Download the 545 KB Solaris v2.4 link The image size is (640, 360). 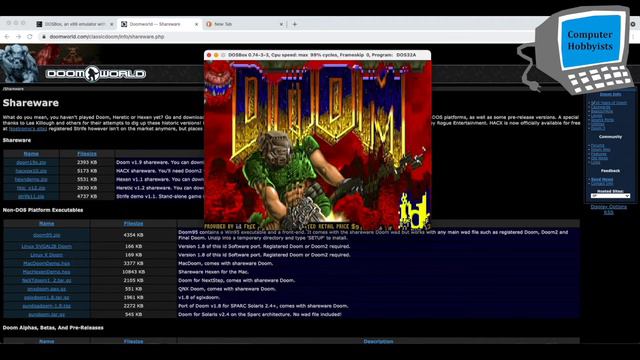(x=47, y=315)
